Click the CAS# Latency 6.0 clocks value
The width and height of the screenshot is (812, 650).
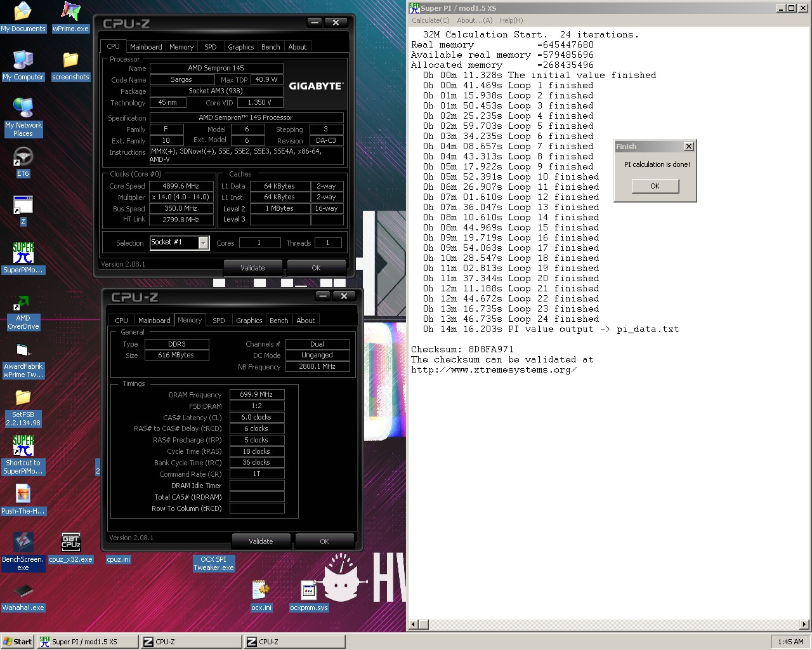click(x=256, y=417)
